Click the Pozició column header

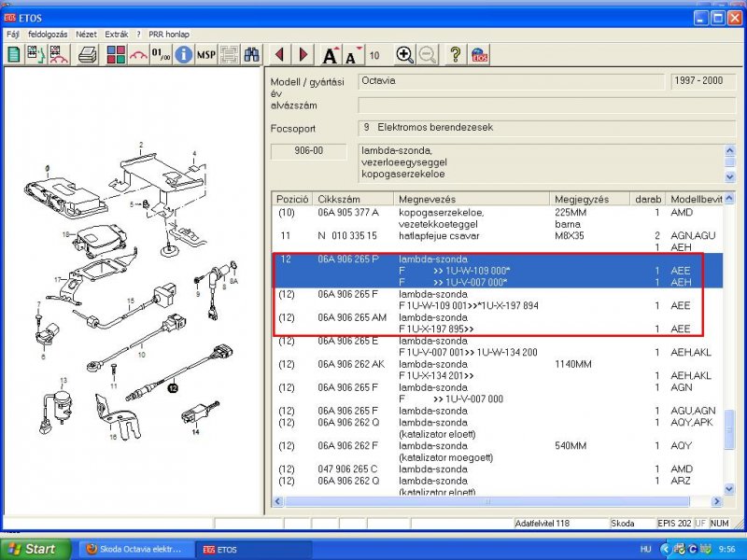click(292, 199)
